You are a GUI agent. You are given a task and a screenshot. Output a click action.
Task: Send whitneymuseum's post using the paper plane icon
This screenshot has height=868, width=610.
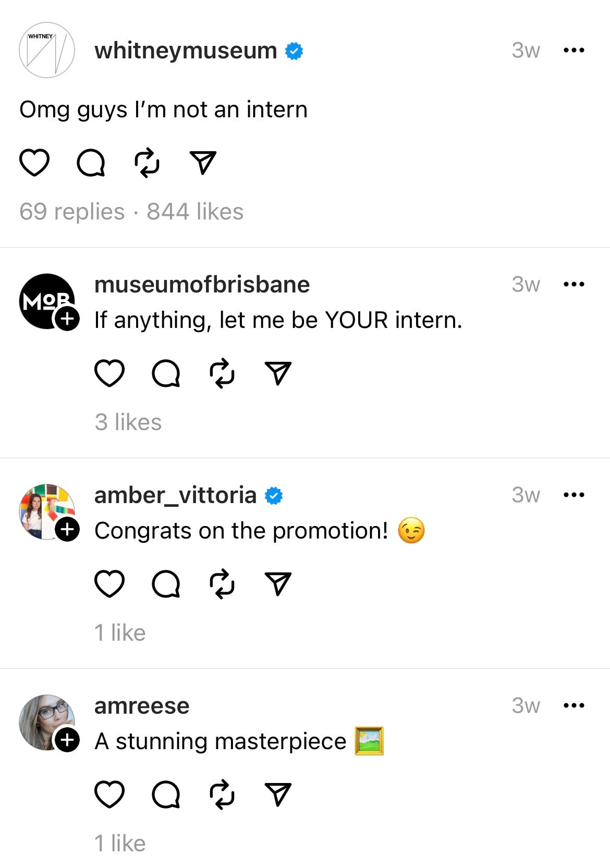point(202,163)
